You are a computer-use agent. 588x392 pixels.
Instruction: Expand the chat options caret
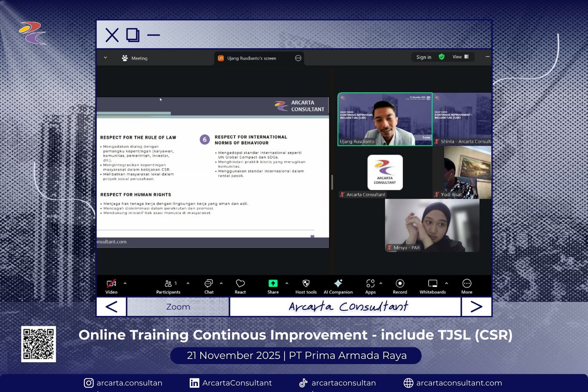tap(221, 283)
